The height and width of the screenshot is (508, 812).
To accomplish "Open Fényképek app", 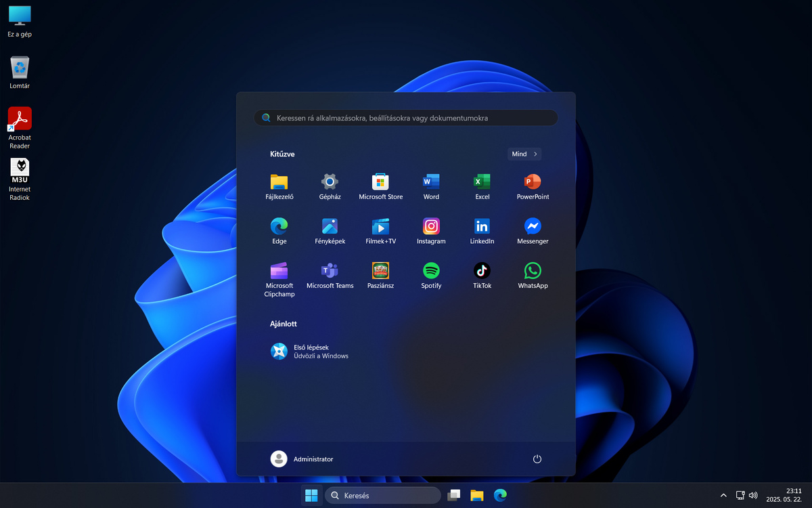I will click(330, 231).
